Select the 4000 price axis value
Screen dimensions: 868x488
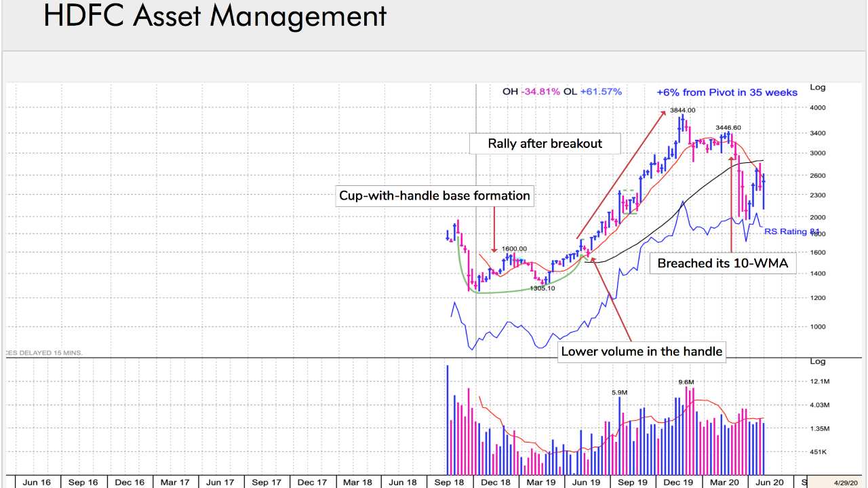pos(817,108)
